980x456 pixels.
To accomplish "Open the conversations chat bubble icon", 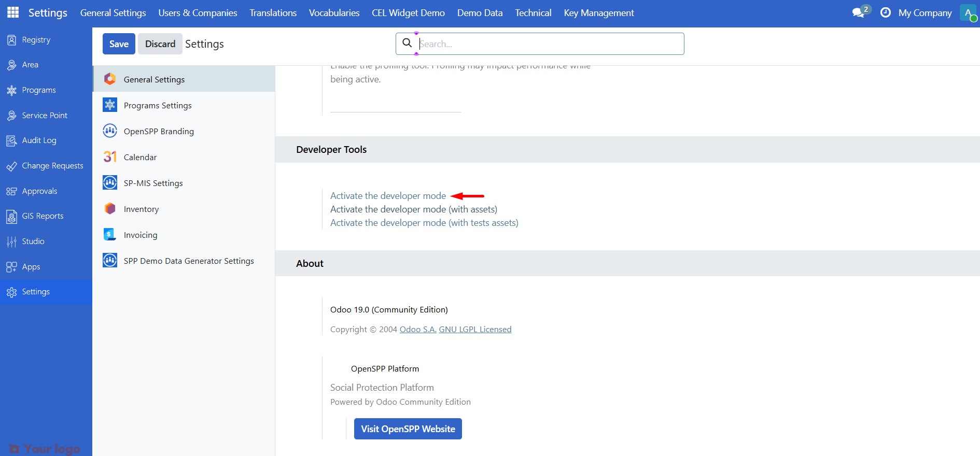I will [859, 12].
